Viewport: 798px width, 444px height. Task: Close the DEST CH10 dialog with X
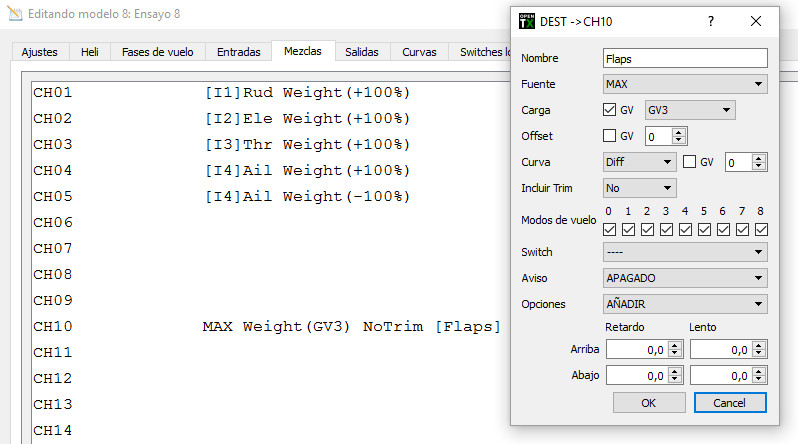tap(756, 21)
